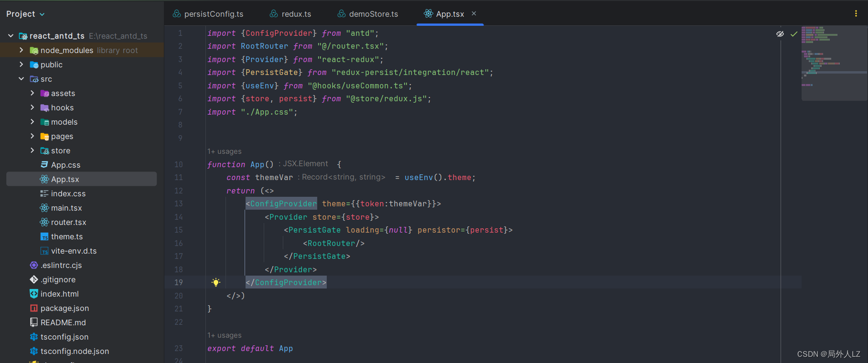Click the react_antd_ts project folder icon
Image resolution: width=868 pixels, height=363 pixels.
(23, 36)
